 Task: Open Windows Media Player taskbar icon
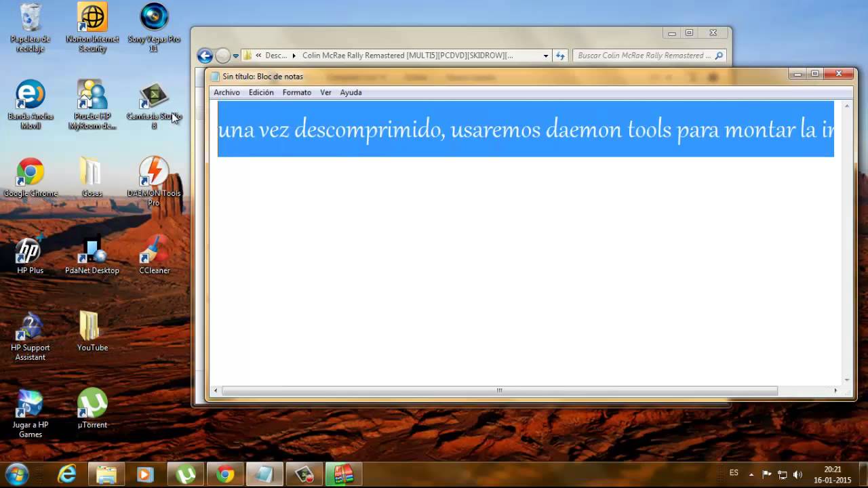coord(146,474)
